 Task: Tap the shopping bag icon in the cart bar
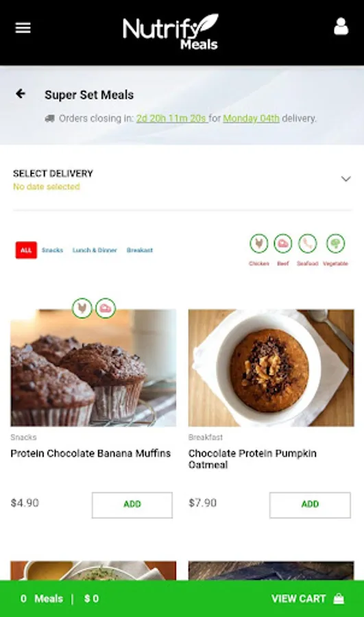point(339,598)
